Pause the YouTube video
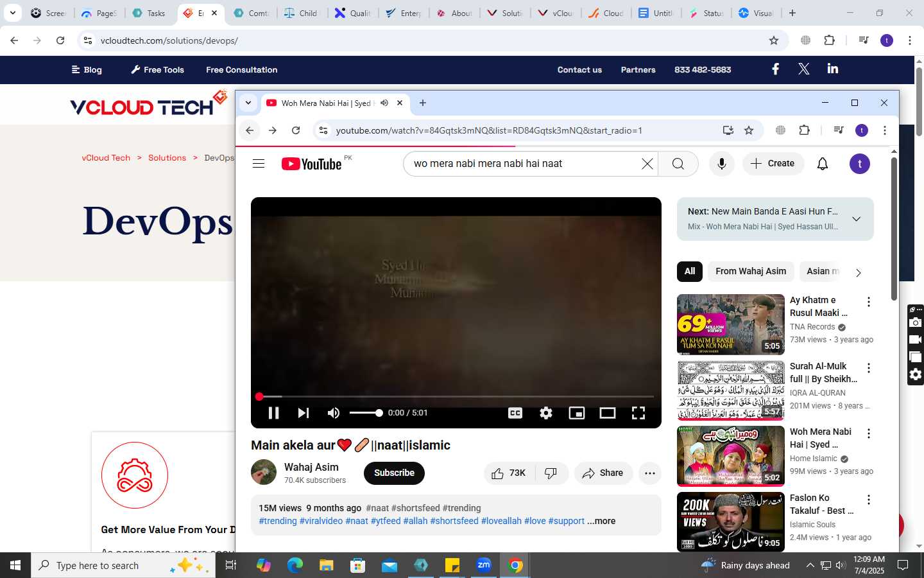Screen dimensions: 924x578 273,413
